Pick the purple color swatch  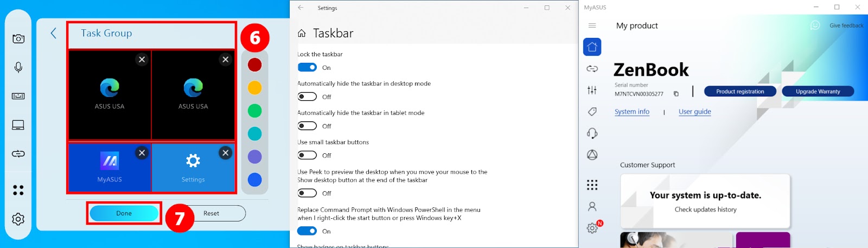[x=255, y=157]
